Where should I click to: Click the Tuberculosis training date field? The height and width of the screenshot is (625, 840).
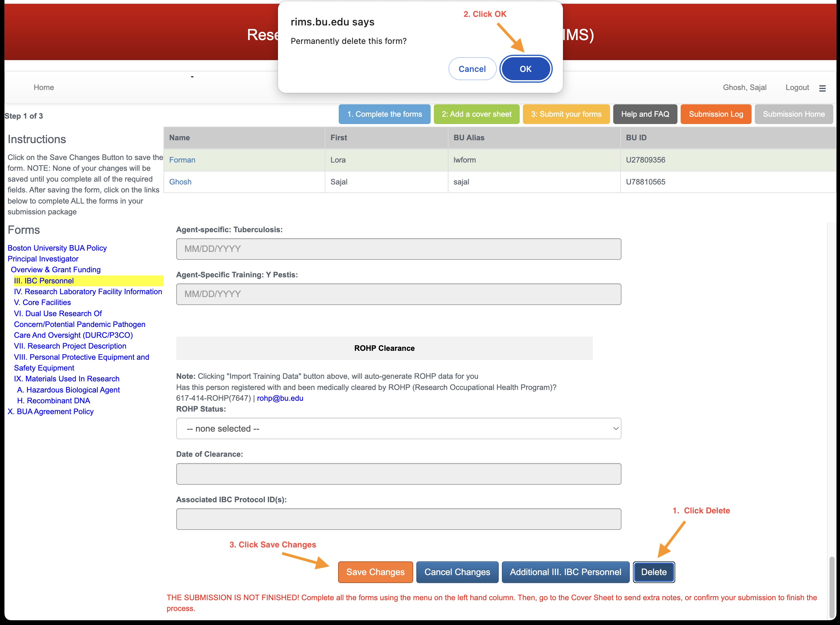[x=399, y=249]
